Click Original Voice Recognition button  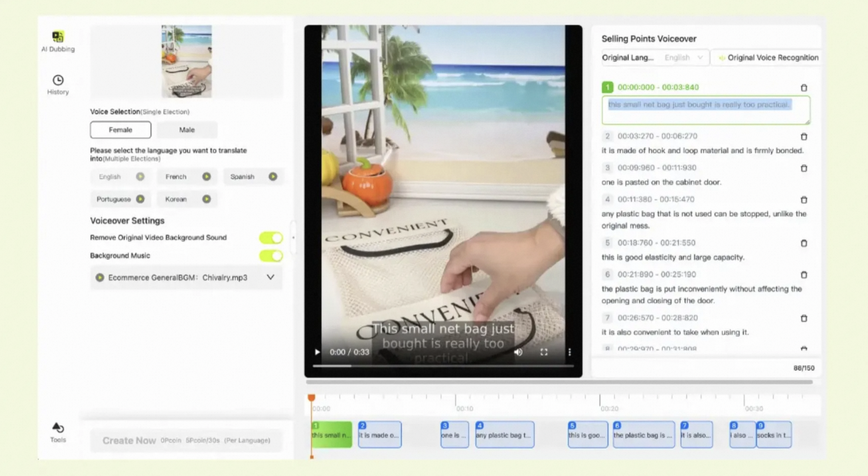[x=768, y=58]
